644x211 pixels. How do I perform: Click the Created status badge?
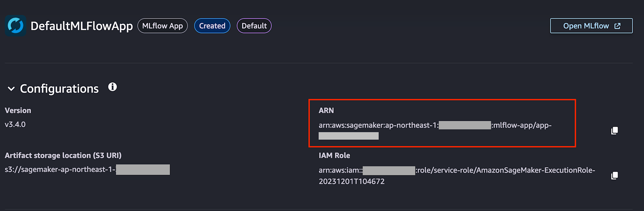click(x=212, y=26)
